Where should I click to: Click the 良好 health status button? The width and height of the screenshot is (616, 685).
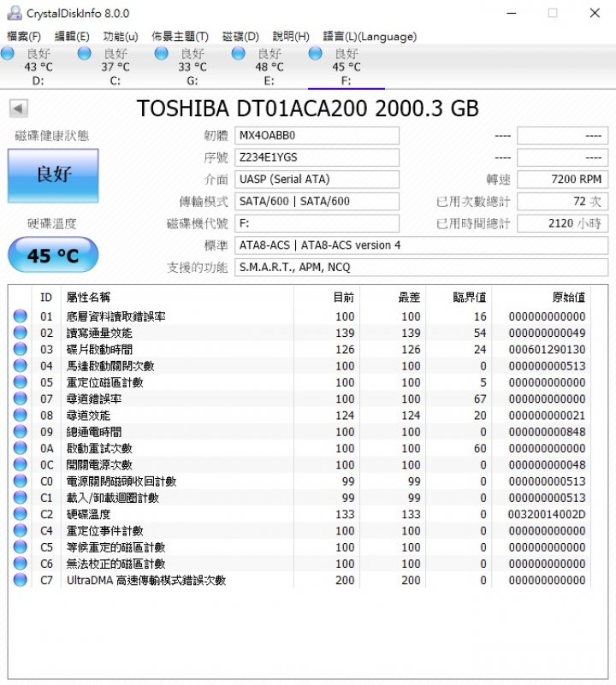click(x=53, y=175)
